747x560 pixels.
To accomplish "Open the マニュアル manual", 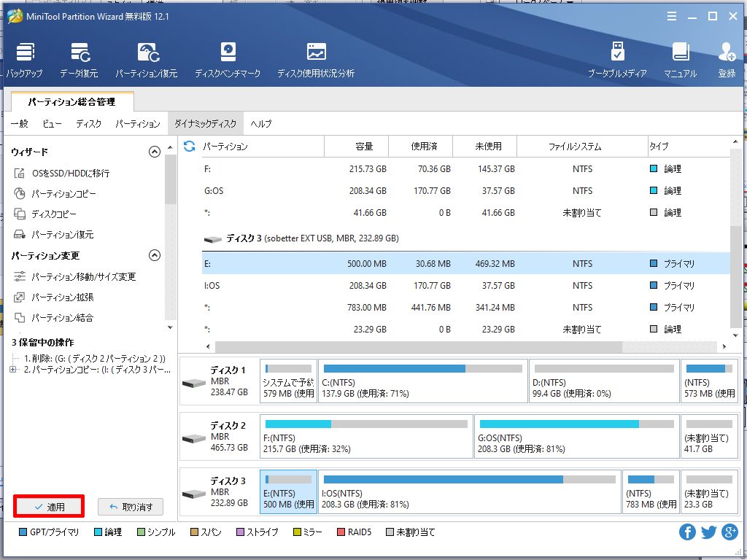I will [x=681, y=60].
